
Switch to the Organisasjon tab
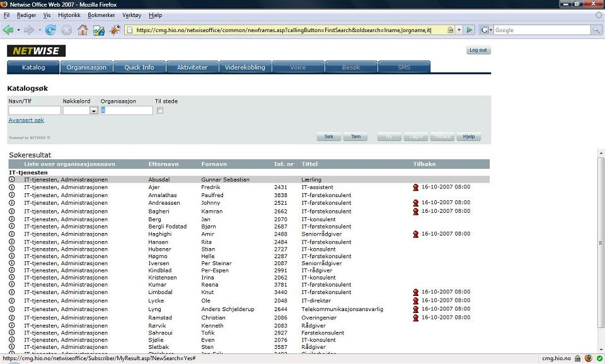click(86, 67)
